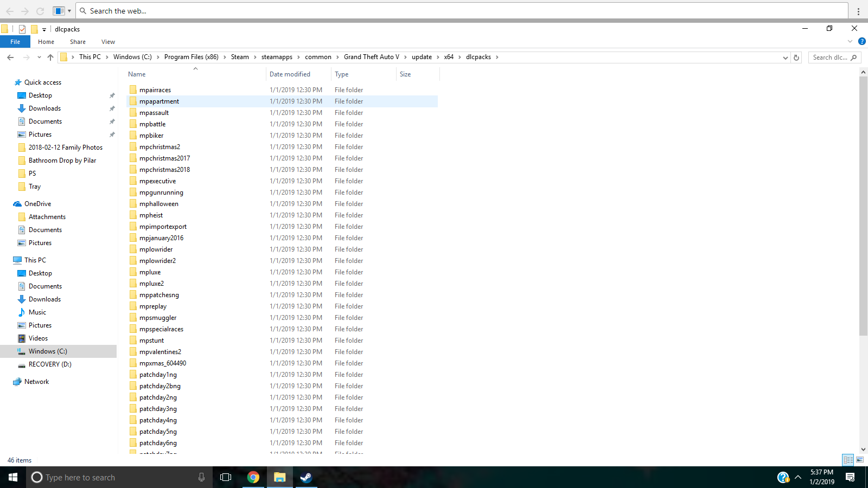Switch to the Home ribbon tab
The width and height of the screenshot is (868, 488).
click(46, 42)
